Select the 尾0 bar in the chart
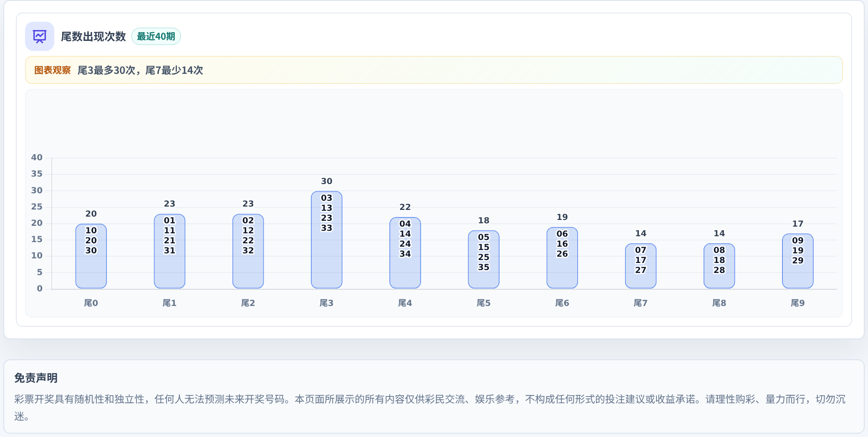The image size is (868, 437). pyautogui.click(x=91, y=256)
